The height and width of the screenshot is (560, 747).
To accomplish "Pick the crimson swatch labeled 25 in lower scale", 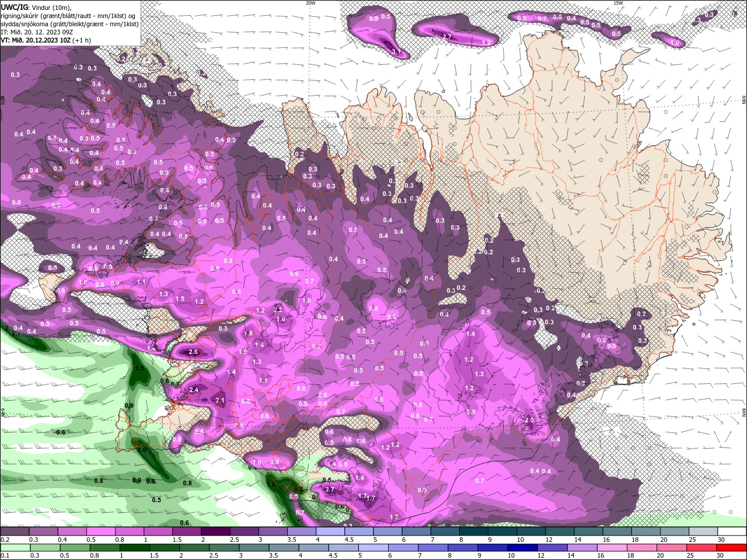I will click(x=700, y=548).
